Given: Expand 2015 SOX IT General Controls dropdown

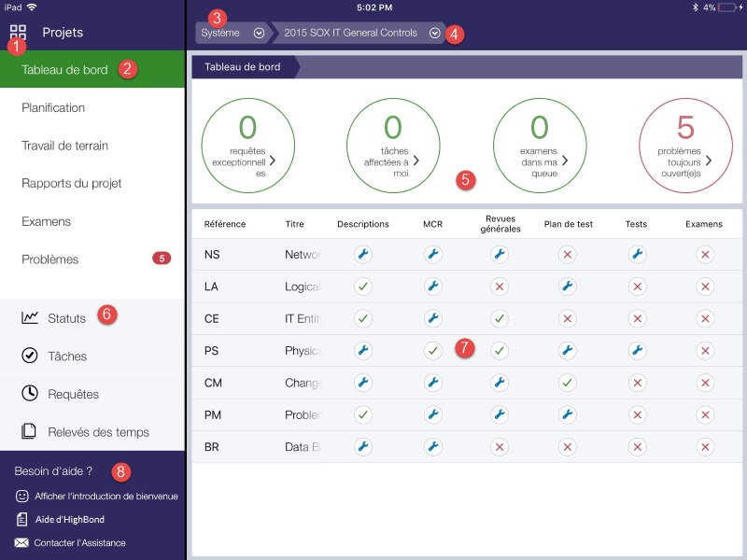Looking at the screenshot, I should point(435,33).
